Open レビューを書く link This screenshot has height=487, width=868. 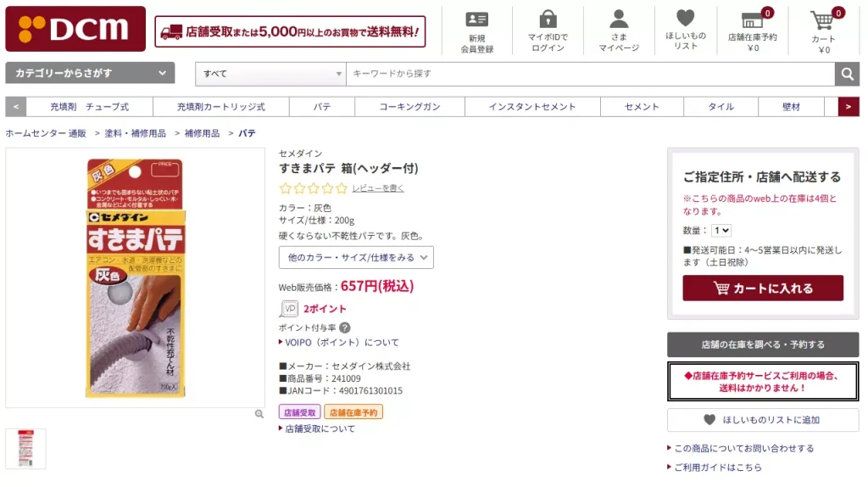[x=378, y=188]
